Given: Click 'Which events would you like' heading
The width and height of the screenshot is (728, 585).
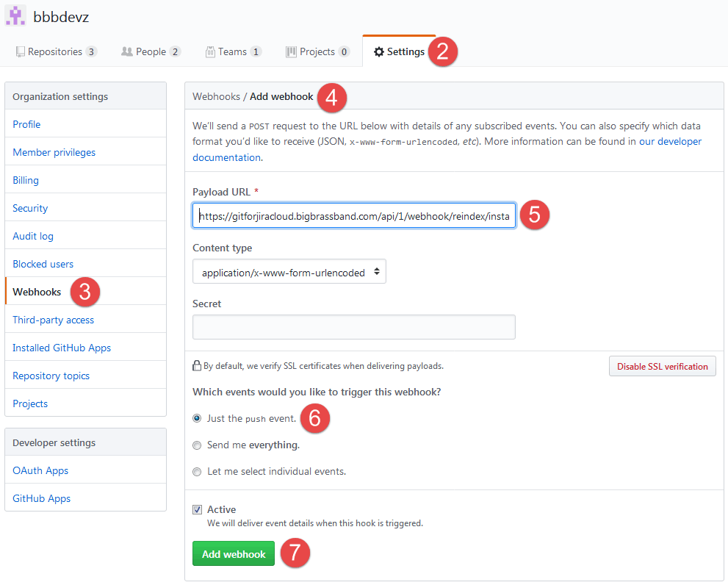Looking at the screenshot, I should pyautogui.click(x=317, y=392).
